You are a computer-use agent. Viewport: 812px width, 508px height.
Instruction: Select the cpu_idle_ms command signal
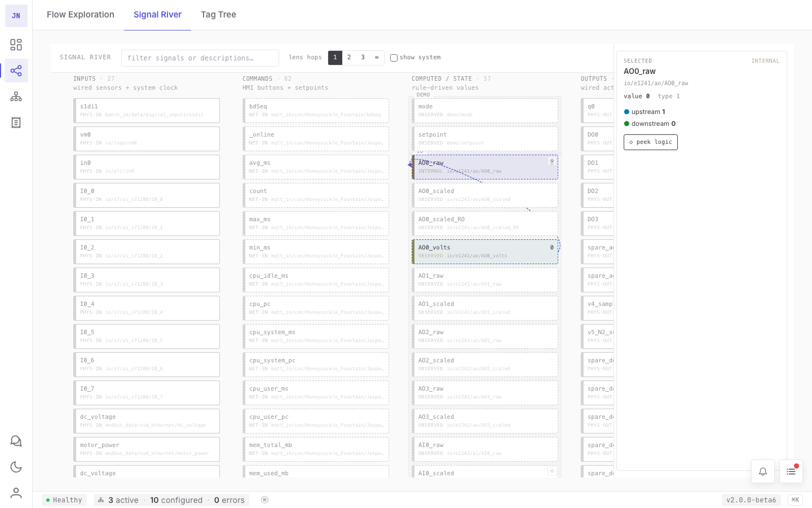(x=316, y=280)
